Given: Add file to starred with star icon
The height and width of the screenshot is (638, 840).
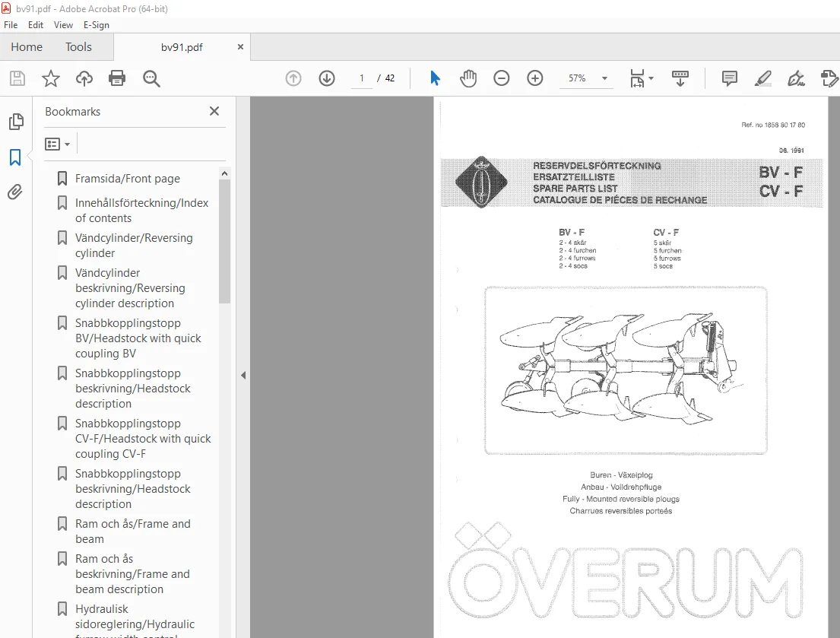Looking at the screenshot, I should (x=51, y=78).
